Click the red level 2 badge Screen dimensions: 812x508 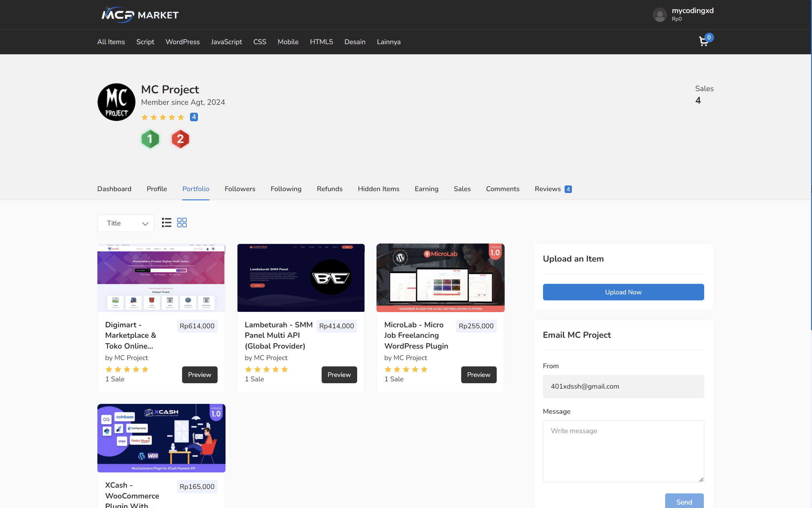pos(180,139)
